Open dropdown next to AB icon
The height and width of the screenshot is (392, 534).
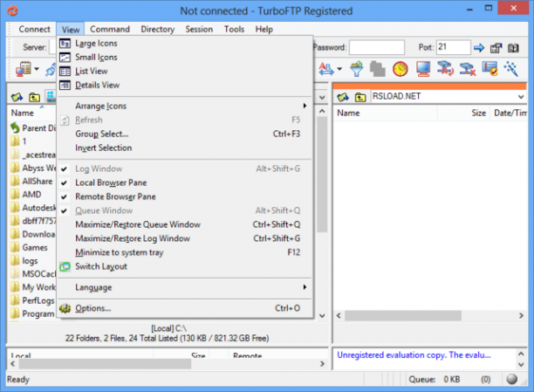point(339,69)
